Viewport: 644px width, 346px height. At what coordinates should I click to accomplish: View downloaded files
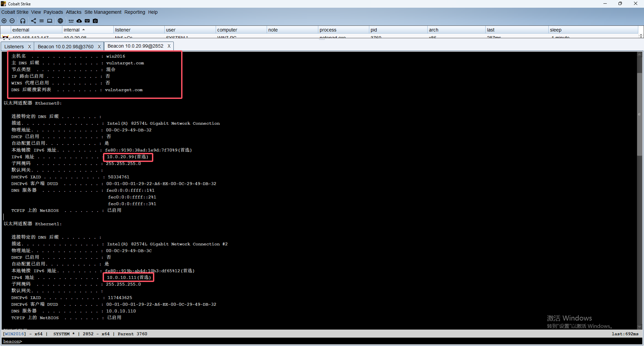click(79, 21)
